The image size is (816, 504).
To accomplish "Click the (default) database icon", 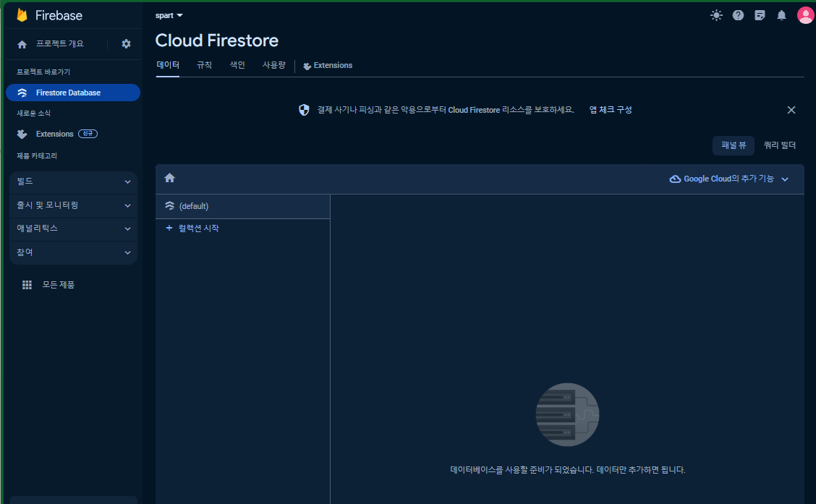I will [170, 206].
